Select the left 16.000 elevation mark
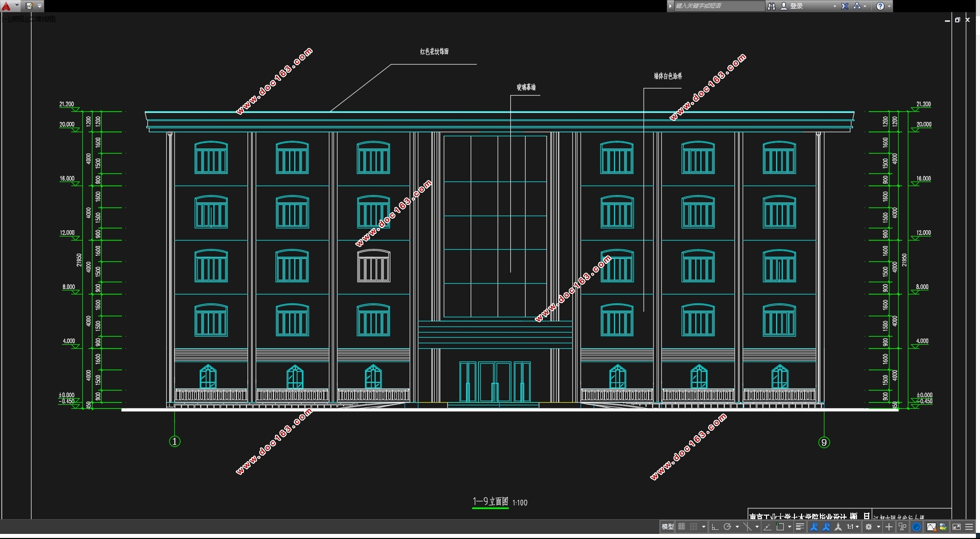The width and height of the screenshot is (980, 539). [x=67, y=178]
